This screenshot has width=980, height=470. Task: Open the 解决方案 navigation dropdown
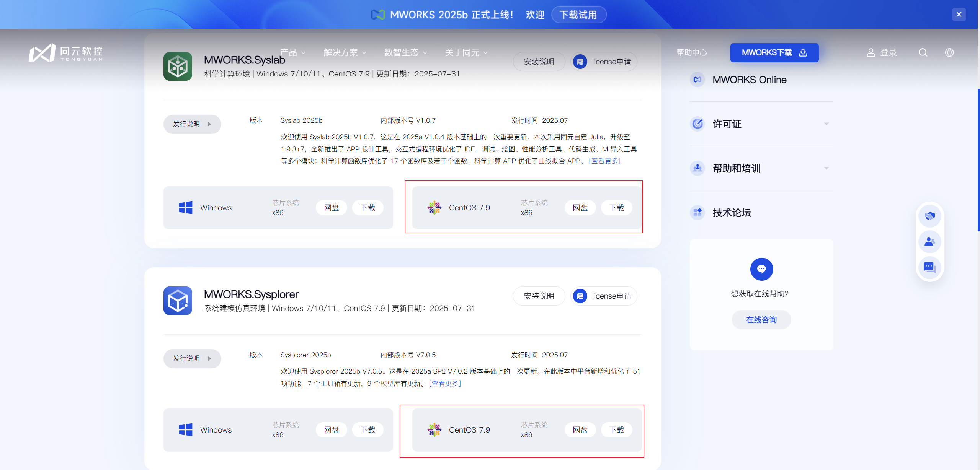(345, 52)
